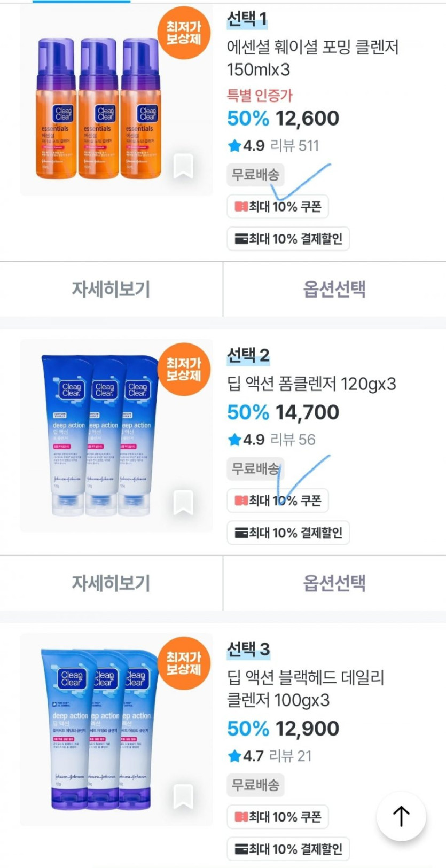This screenshot has height=868, width=446.
Task: Bookmark the Deep Action Foam Cleanser
Action: pyautogui.click(x=183, y=503)
